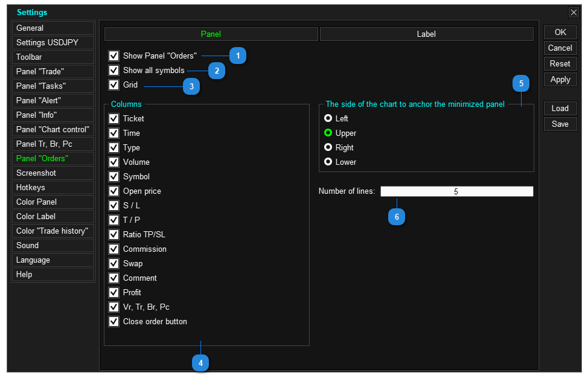Viewport: 588px width, 384px height.
Task: Select Panel "Trade" in sidebar
Action: 53,72
